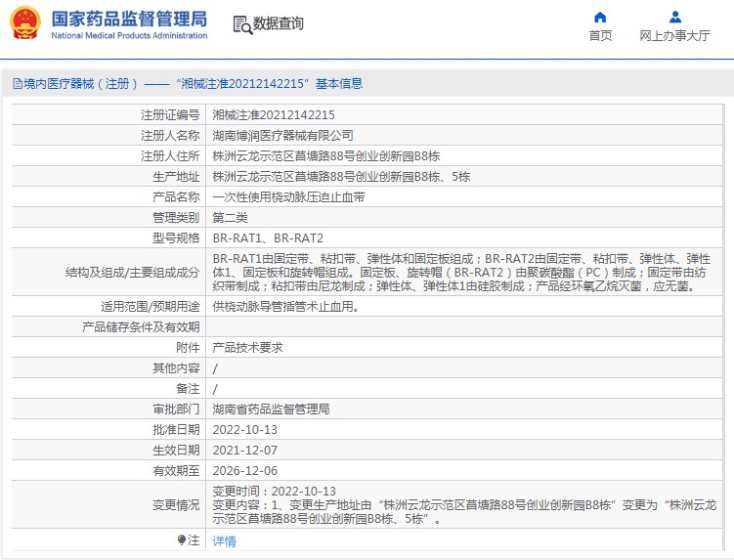This screenshot has width=734, height=560.
Task: Click the product name 一次性使用桡动脉压迫止血带
Action: [x=288, y=196]
